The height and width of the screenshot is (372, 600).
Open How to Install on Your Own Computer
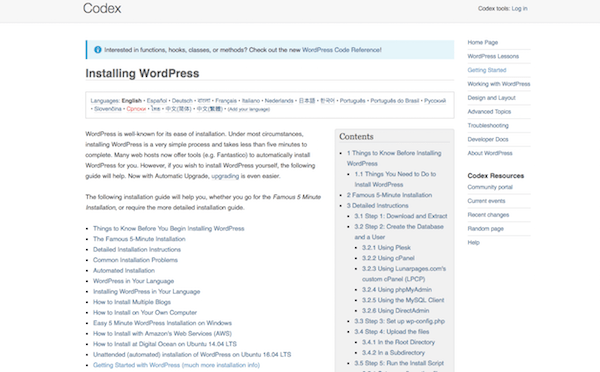pos(145,313)
